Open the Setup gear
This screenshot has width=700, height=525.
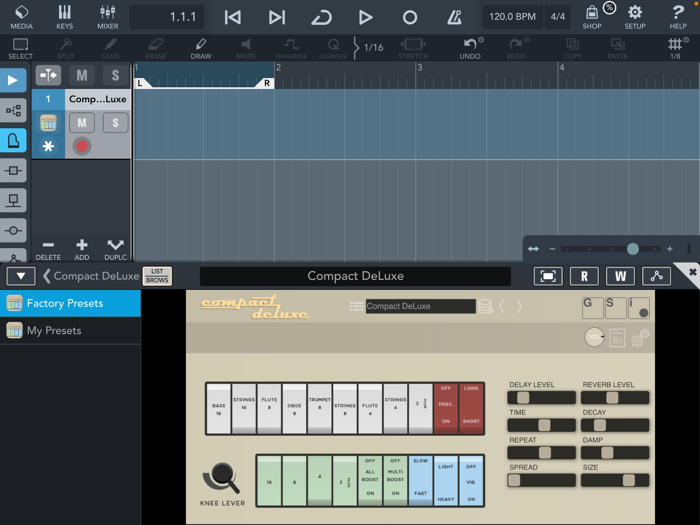(635, 17)
